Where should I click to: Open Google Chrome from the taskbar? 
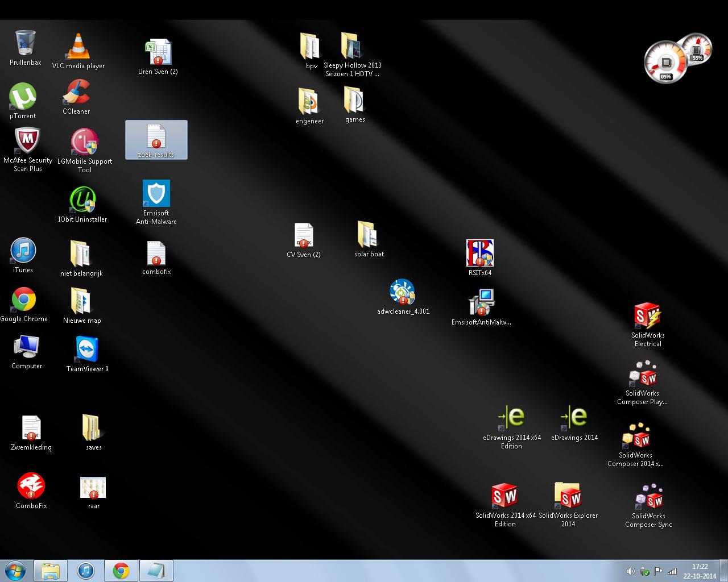(121, 571)
